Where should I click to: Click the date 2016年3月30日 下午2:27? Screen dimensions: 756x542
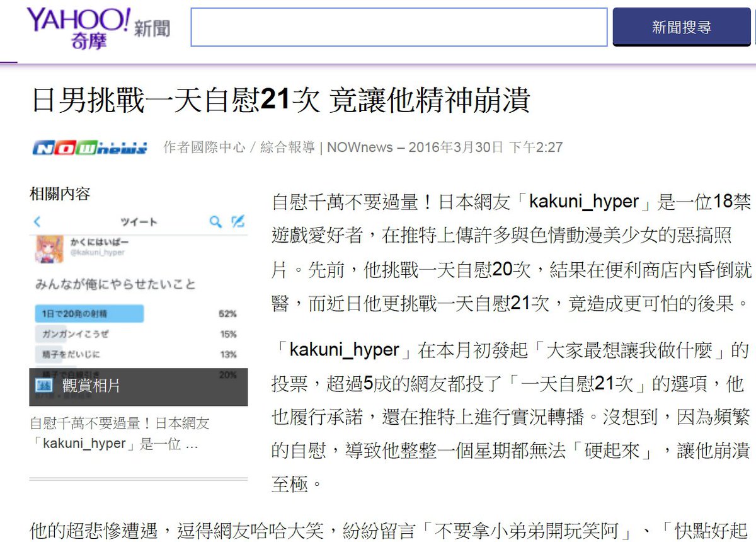(x=486, y=147)
